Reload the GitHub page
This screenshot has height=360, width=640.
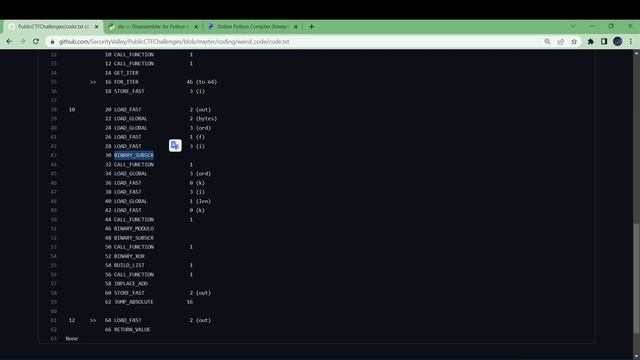click(36, 42)
